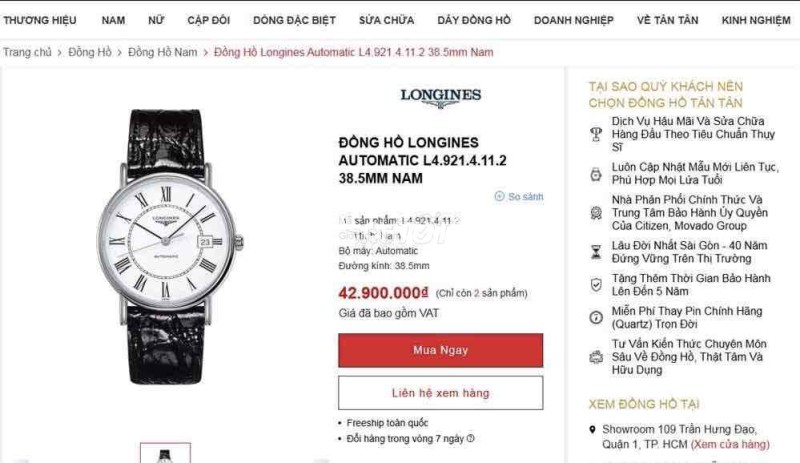Open the Xem cửa hàng link
This screenshot has height=463, width=800.
(730, 444)
